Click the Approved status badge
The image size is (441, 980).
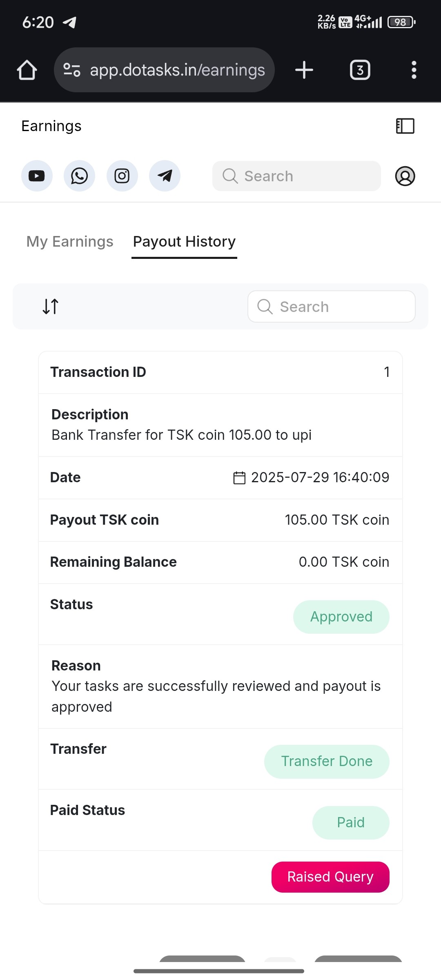341,617
